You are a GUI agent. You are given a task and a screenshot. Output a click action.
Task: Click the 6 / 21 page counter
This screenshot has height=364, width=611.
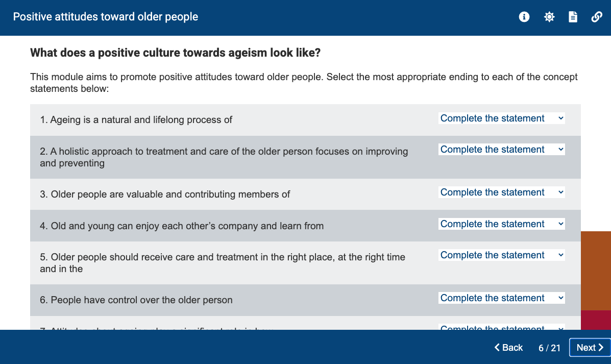point(549,348)
